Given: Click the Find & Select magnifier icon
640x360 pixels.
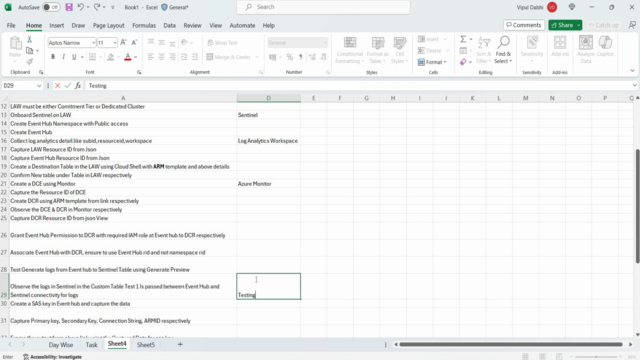Looking at the screenshot, I should coord(503,42).
